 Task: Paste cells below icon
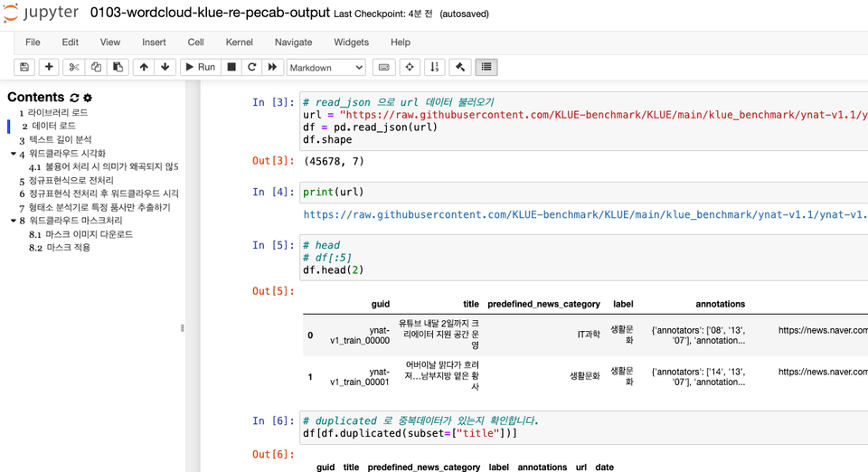tap(118, 67)
